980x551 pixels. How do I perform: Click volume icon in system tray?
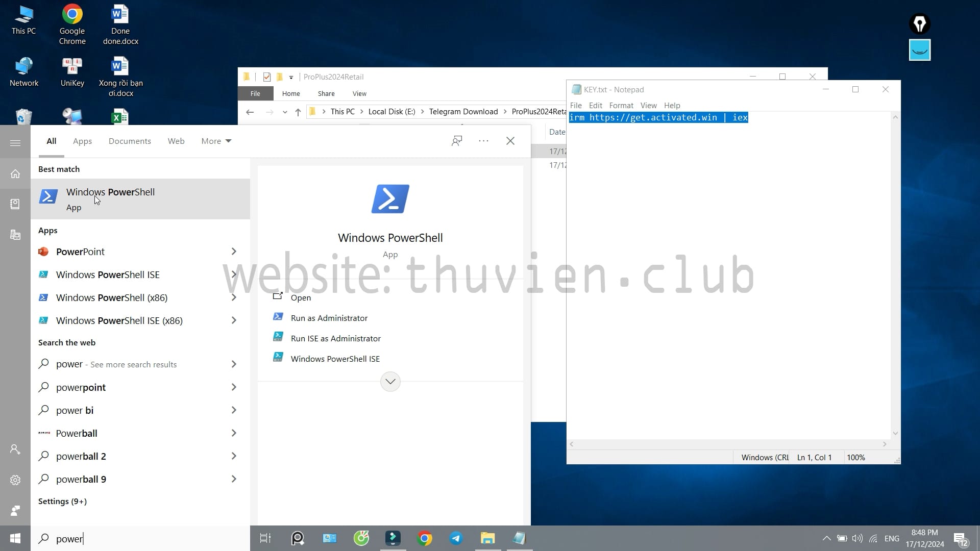point(857,538)
